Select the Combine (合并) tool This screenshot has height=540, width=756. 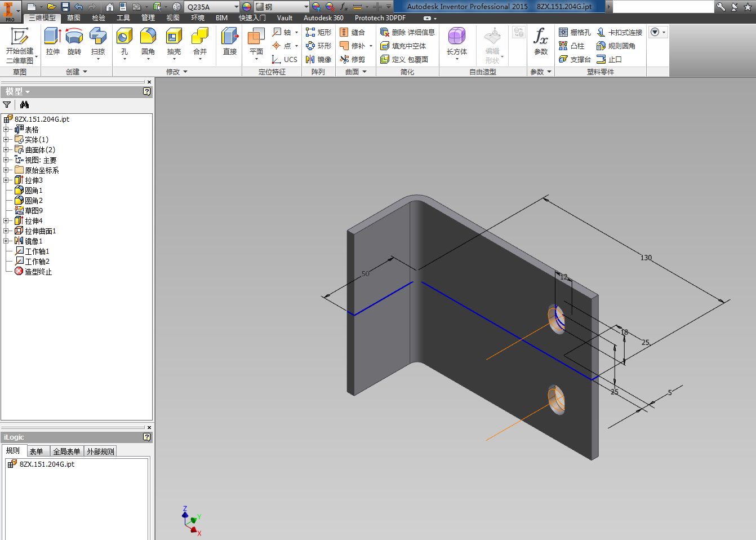pos(200,43)
